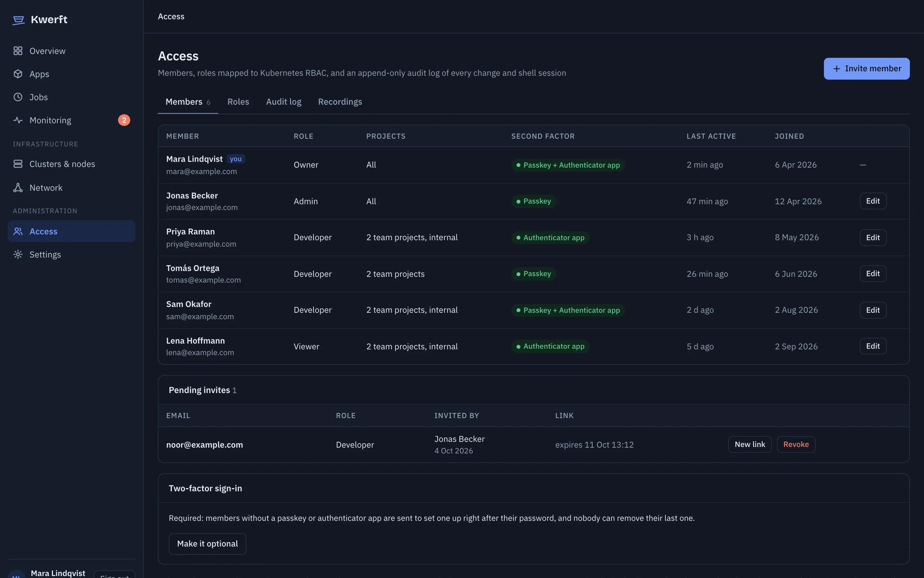This screenshot has width=924, height=578.
Task: Click the Settings gear icon
Action: click(18, 255)
